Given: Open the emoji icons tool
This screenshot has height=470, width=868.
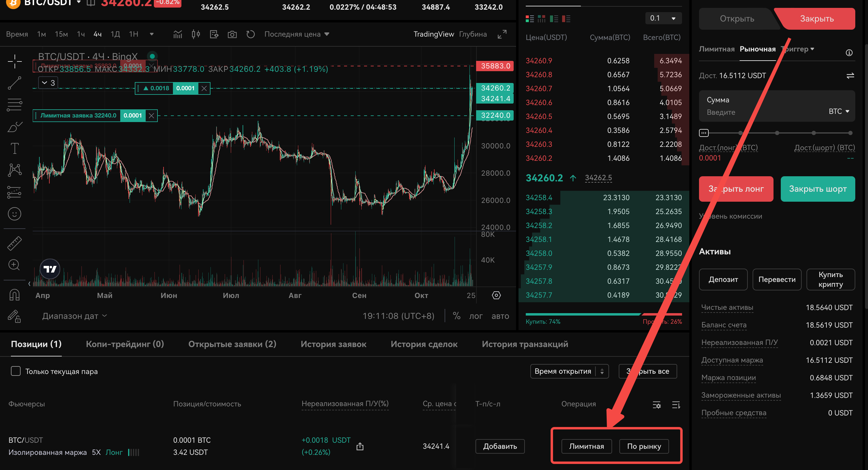Looking at the screenshot, I should (x=15, y=214).
